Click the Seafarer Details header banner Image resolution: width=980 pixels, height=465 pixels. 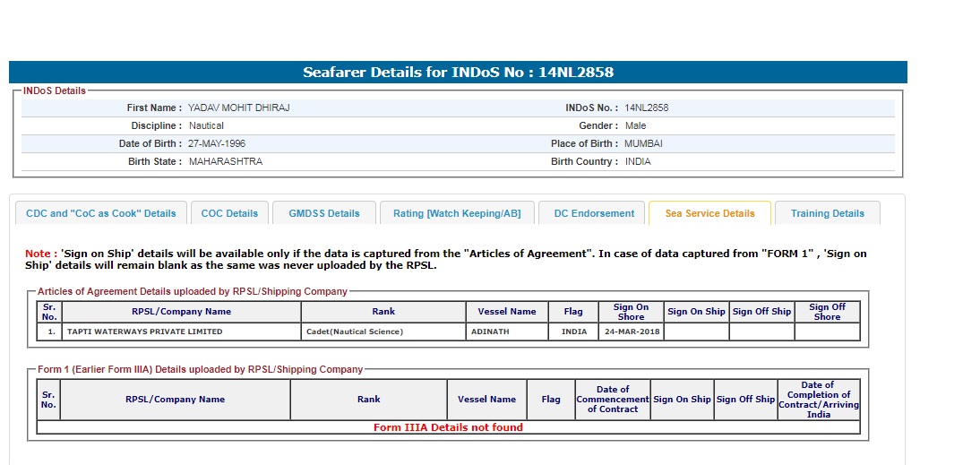(458, 73)
